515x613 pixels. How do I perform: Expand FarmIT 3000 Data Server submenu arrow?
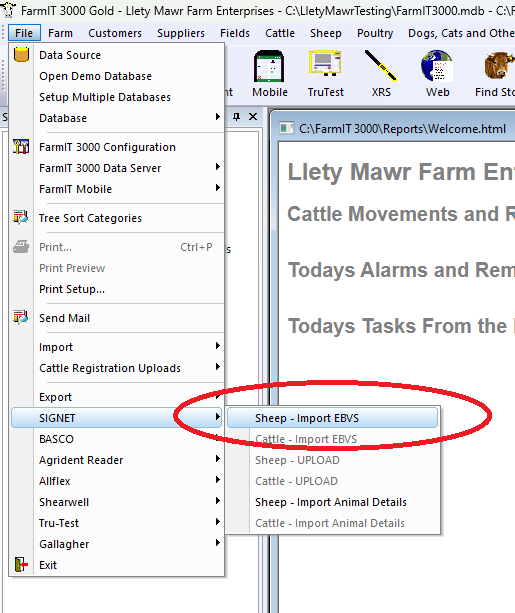218,167
